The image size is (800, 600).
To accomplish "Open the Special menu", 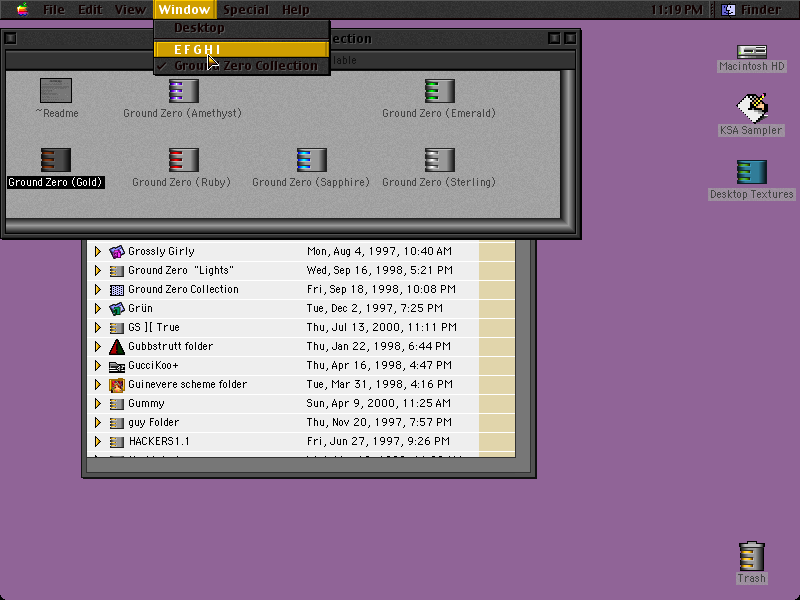I will pos(246,10).
